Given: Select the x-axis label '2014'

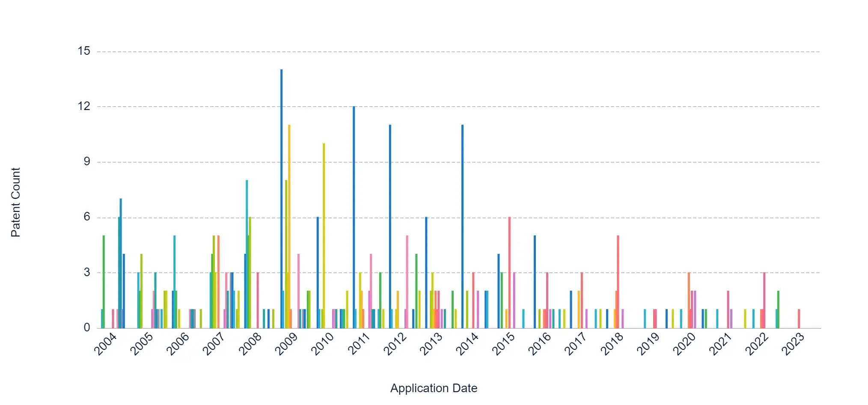Looking at the screenshot, I should click(x=467, y=344).
